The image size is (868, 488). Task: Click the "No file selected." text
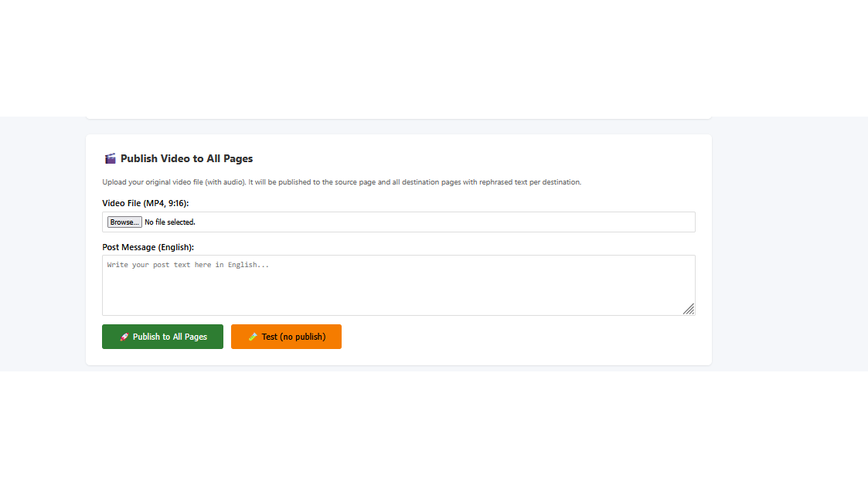pos(170,222)
